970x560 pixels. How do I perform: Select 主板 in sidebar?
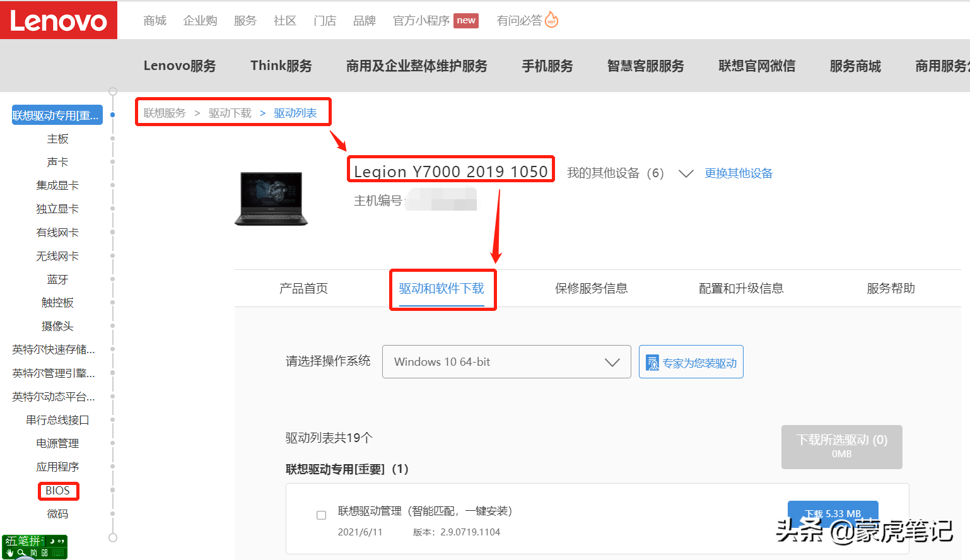pyautogui.click(x=57, y=139)
